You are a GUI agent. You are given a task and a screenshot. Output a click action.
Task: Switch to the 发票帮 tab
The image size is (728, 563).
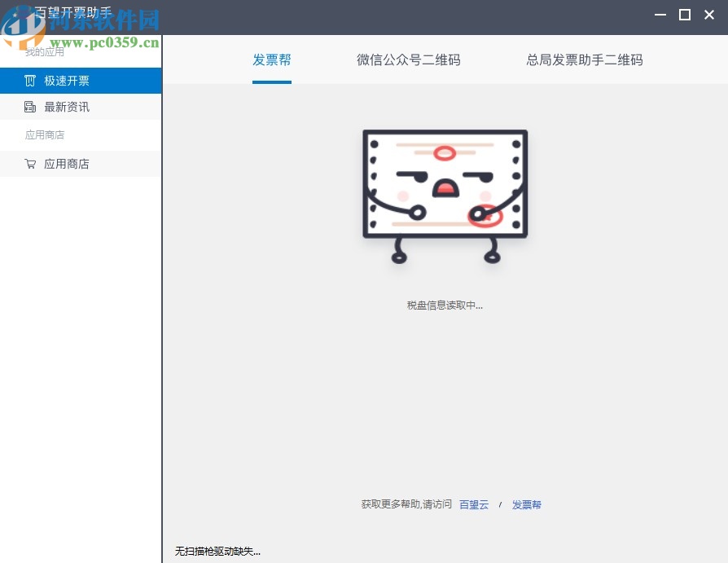[x=272, y=59]
